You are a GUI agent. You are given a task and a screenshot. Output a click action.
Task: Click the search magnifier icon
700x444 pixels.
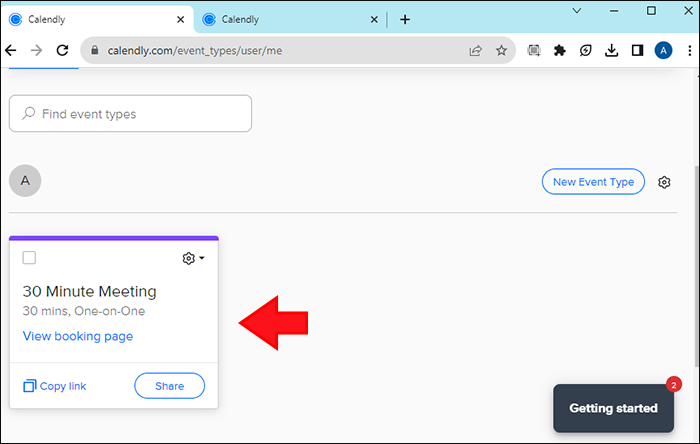(29, 113)
